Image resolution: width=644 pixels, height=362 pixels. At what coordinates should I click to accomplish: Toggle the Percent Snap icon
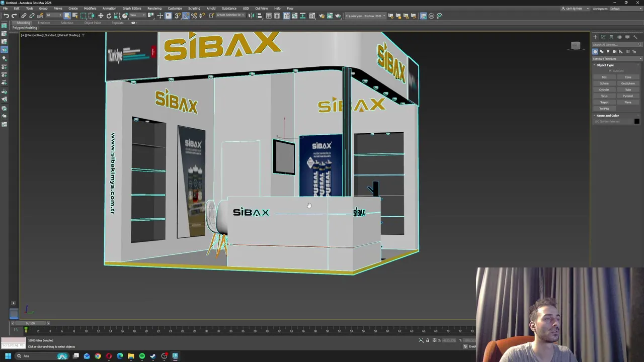[x=194, y=16]
